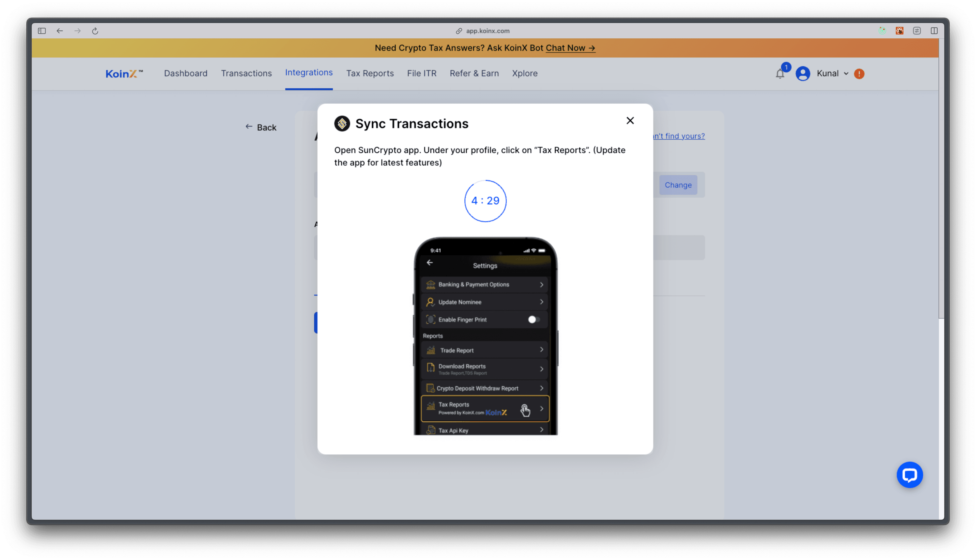Image resolution: width=976 pixels, height=560 pixels.
Task: Open the Dashboard tab
Action: pyautogui.click(x=186, y=73)
